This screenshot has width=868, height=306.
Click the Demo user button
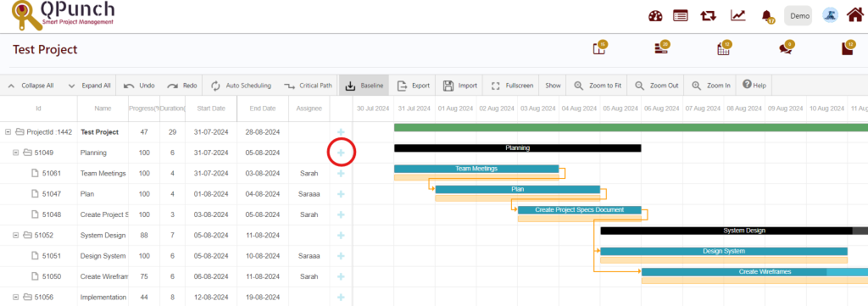799,16
